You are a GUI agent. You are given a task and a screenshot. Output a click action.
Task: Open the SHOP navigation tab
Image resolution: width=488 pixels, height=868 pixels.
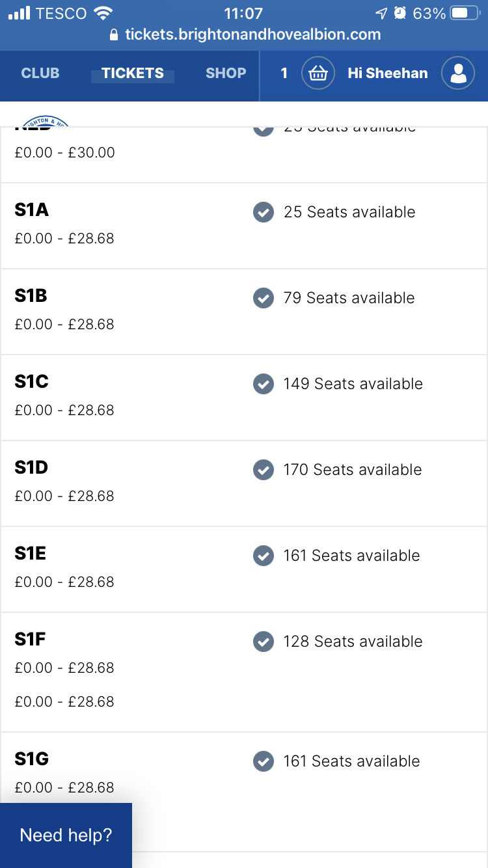pyautogui.click(x=226, y=73)
